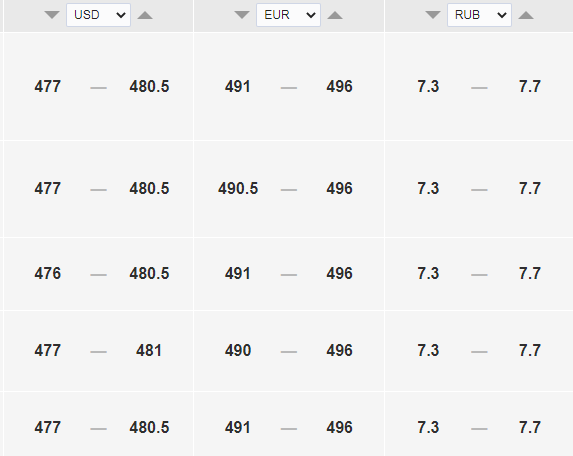Sort RUB column descending with down arrow

433,15
